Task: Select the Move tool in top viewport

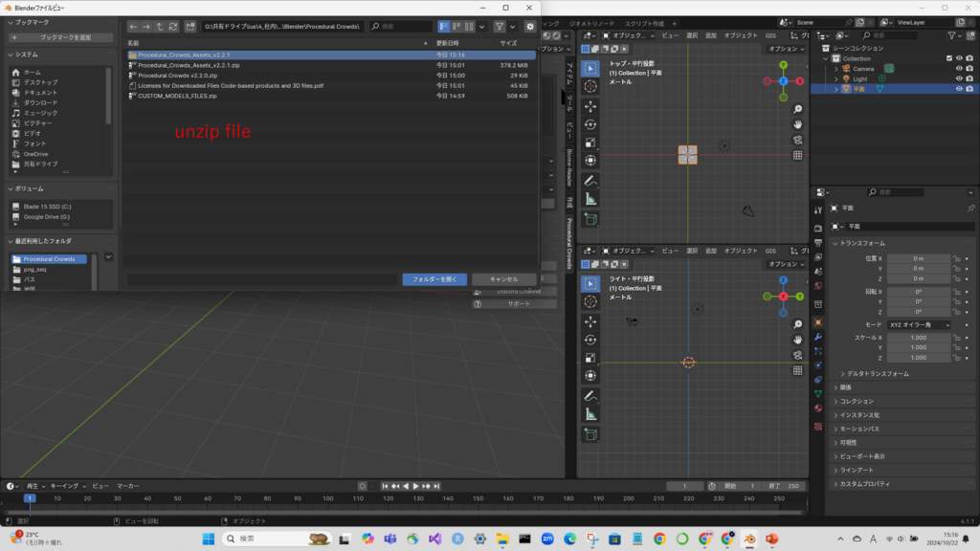Action: tap(590, 105)
